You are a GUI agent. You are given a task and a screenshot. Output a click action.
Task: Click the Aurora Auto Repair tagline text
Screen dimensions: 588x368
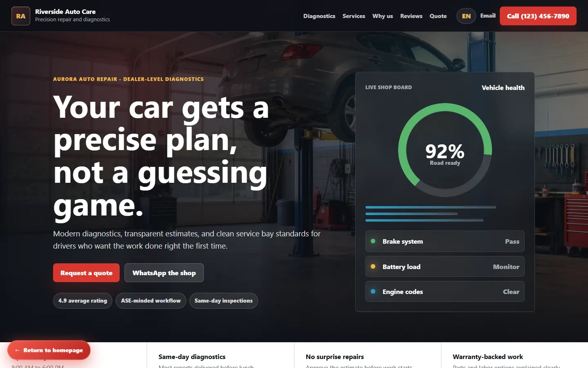(x=128, y=79)
